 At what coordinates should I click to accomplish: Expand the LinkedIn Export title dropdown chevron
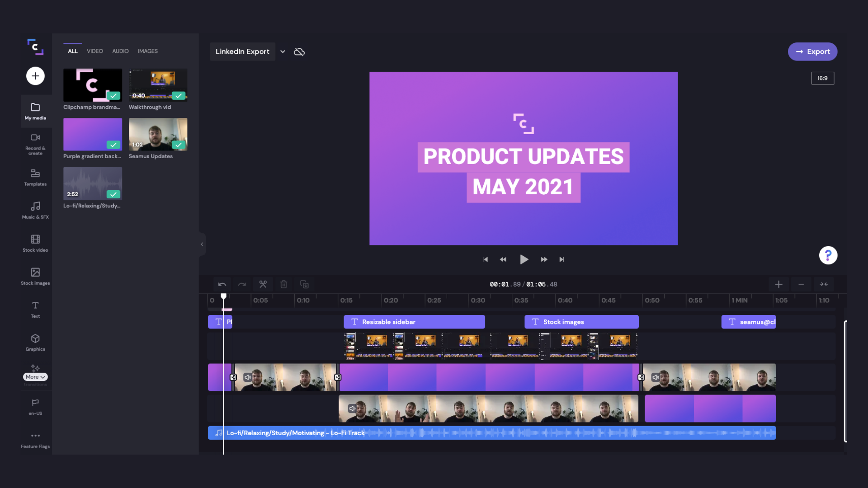pyautogui.click(x=283, y=52)
